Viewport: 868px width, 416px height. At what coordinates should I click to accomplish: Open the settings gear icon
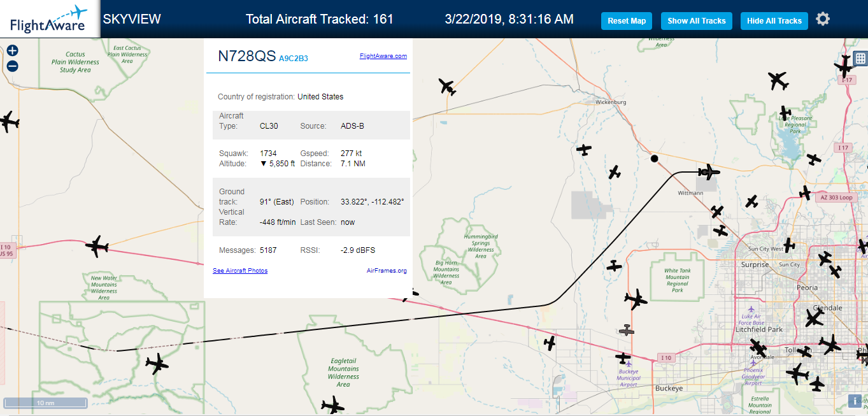823,19
